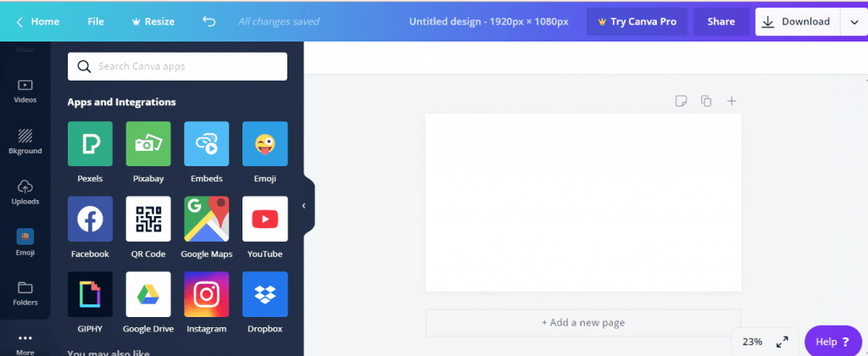The width and height of the screenshot is (868, 356).
Task: Open the Folders sidebar tab
Action: [25, 293]
